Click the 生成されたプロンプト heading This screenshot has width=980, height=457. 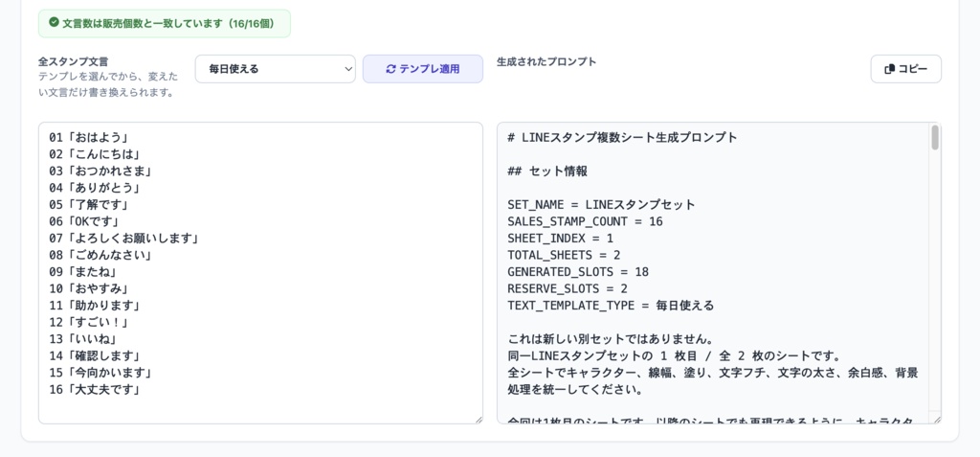coord(546,62)
